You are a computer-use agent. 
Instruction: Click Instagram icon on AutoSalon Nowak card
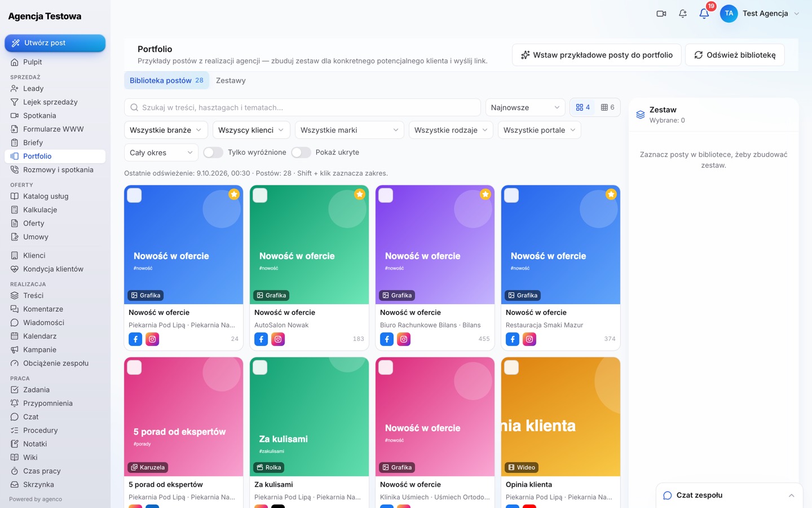[x=278, y=339]
